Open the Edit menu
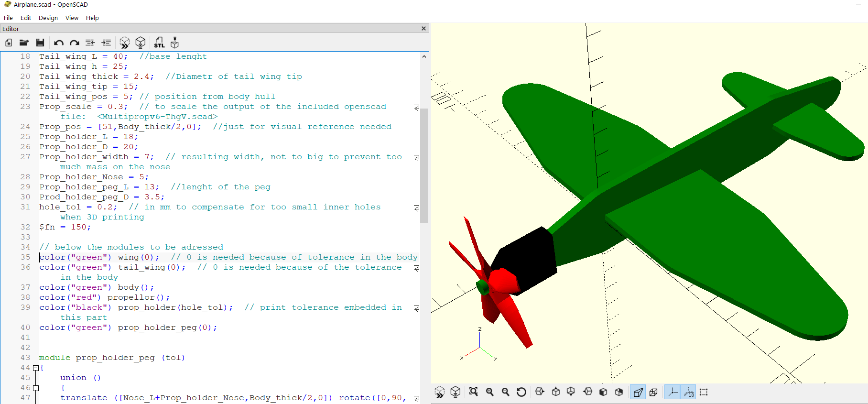Viewport: 868px width, 404px height. 26,18
